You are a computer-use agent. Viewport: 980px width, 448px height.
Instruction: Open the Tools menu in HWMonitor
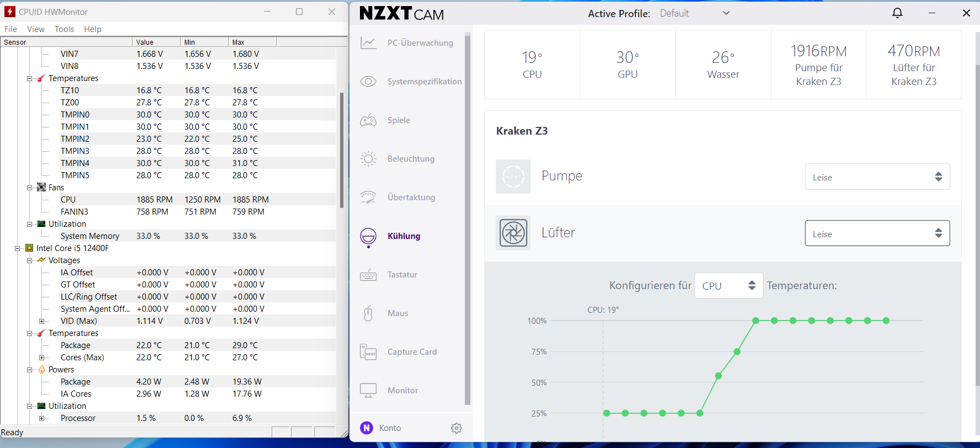pos(64,29)
